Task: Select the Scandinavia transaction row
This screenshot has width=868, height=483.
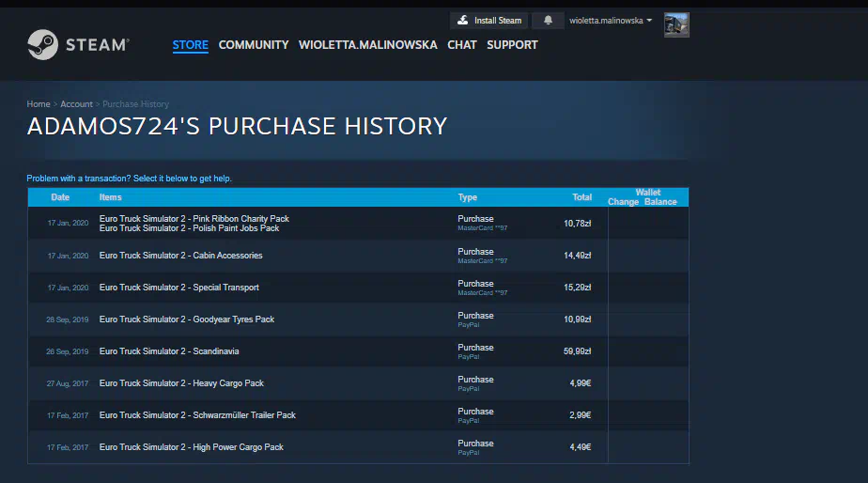Action: point(358,351)
